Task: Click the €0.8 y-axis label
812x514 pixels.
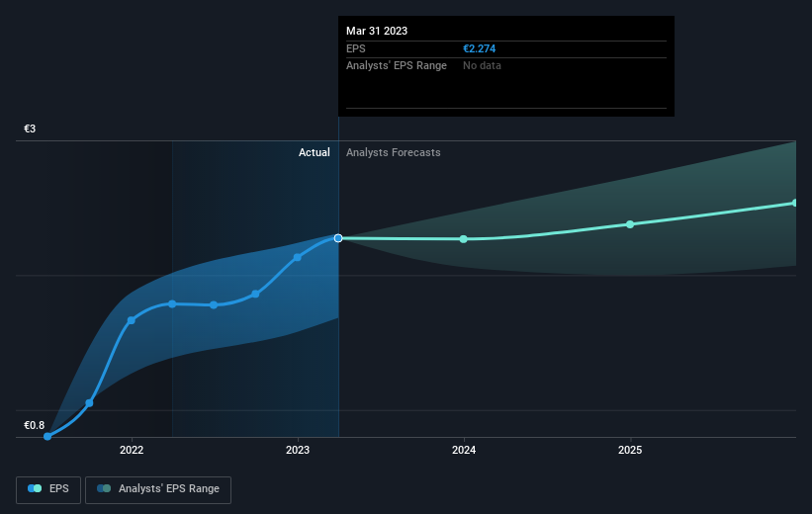Action: pos(35,425)
